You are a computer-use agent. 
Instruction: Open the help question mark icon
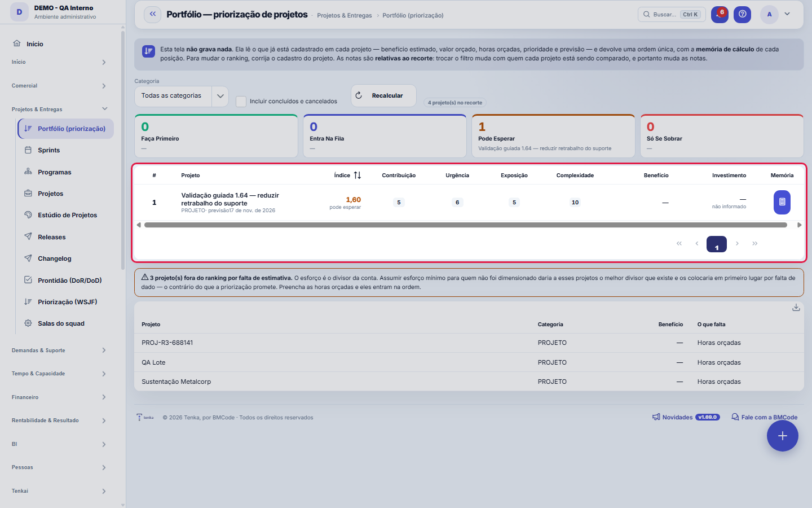coord(743,14)
